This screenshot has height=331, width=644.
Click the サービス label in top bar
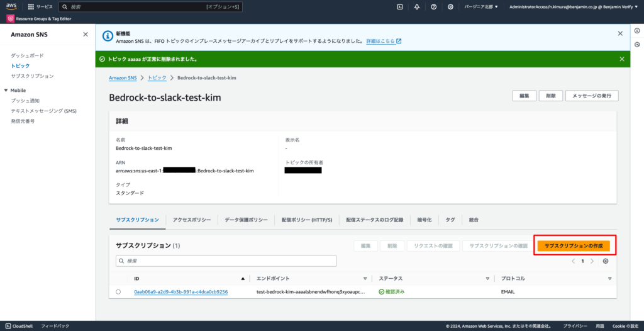(x=45, y=7)
